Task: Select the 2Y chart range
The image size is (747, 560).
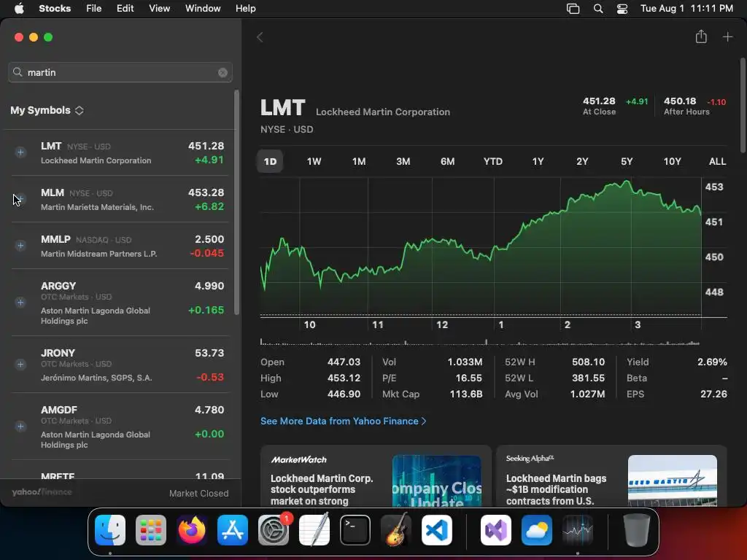Action: [582, 161]
